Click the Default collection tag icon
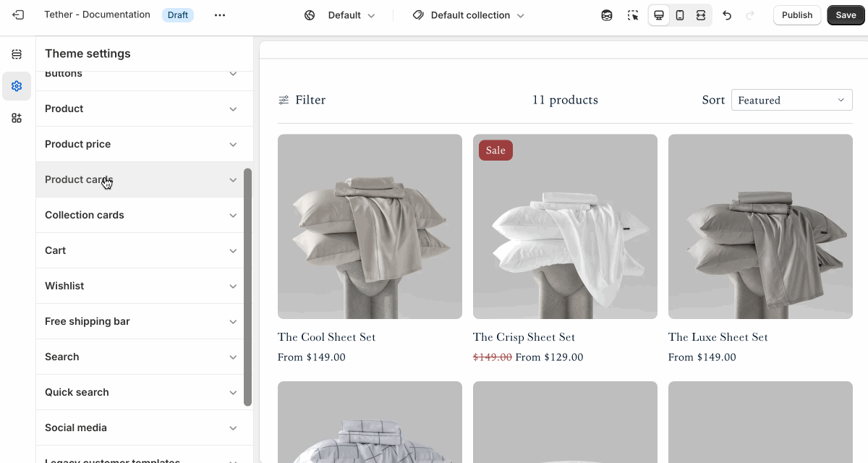 click(418, 15)
